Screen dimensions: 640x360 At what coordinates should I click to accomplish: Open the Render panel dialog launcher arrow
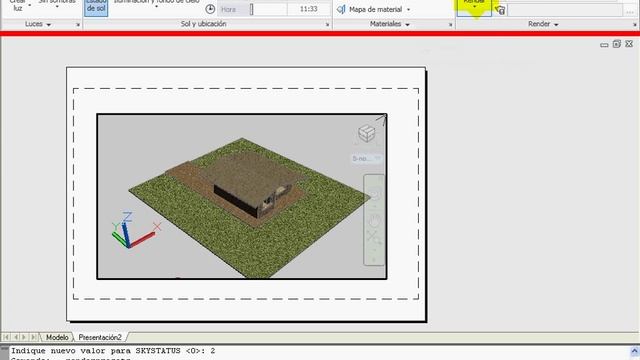click(635, 25)
